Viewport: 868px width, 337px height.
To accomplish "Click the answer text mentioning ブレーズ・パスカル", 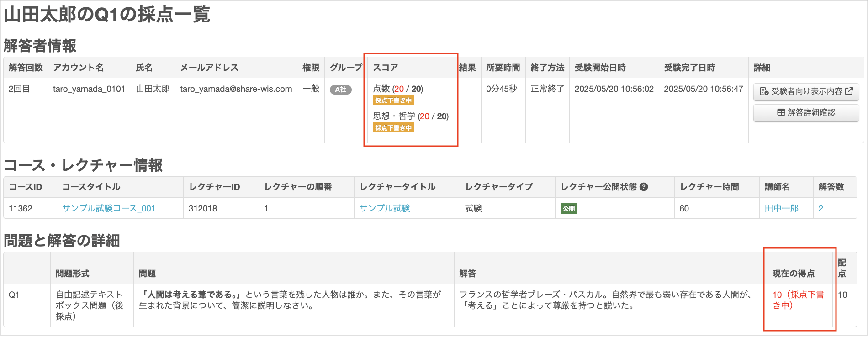I will (606, 300).
